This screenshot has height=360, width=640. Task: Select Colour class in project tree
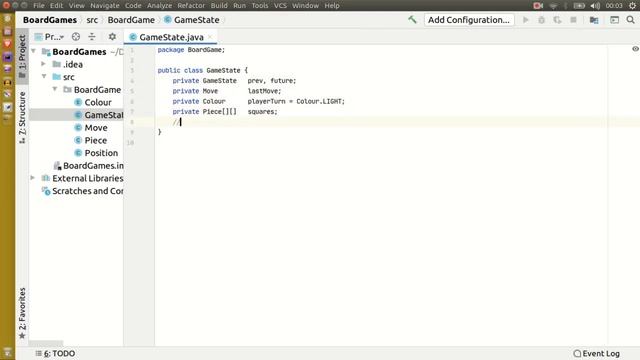(x=98, y=102)
